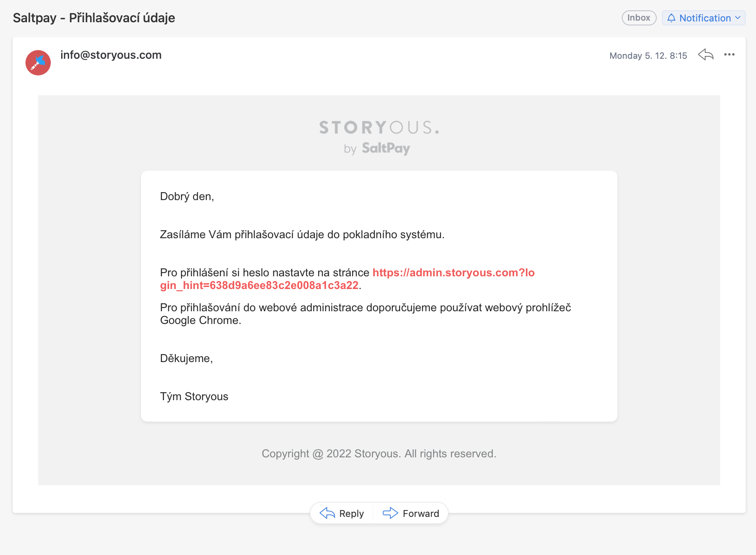Click the signature Tým Storyous
Screen dimensions: 756x555
pyautogui.click(x=194, y=397)
